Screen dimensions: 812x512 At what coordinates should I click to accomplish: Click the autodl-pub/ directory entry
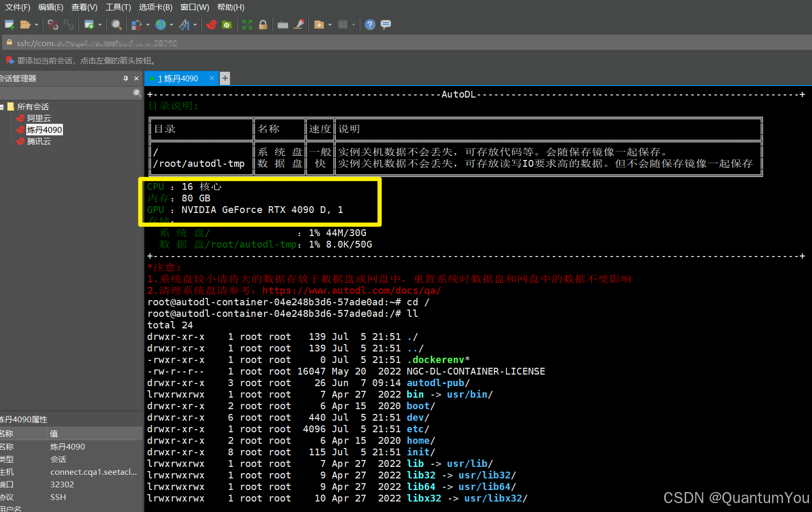point(438,383)
